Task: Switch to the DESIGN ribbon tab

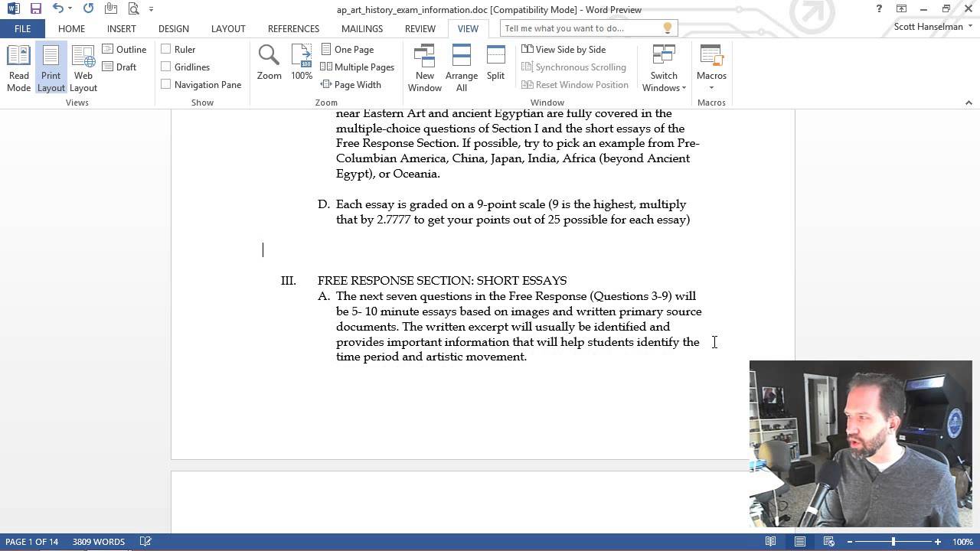Action: coord(174,28)
